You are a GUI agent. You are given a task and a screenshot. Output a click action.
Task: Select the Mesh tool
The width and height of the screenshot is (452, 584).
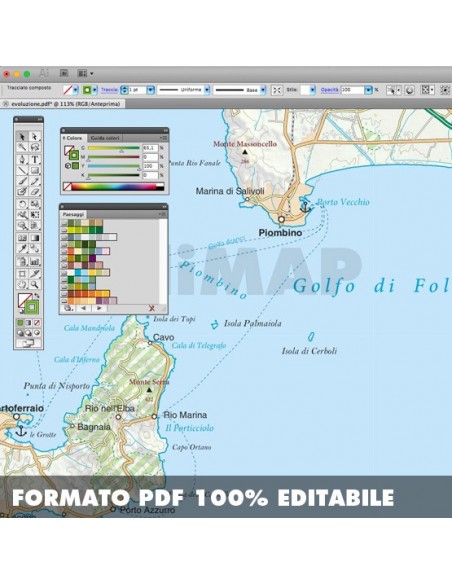coord(22,238)
